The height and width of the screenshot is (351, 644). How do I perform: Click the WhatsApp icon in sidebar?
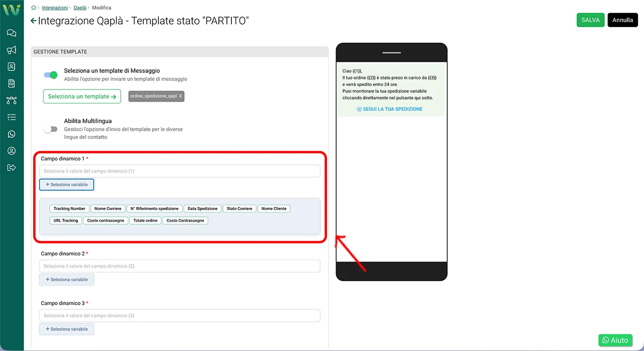pyautogui.click(x=12, y=134)
